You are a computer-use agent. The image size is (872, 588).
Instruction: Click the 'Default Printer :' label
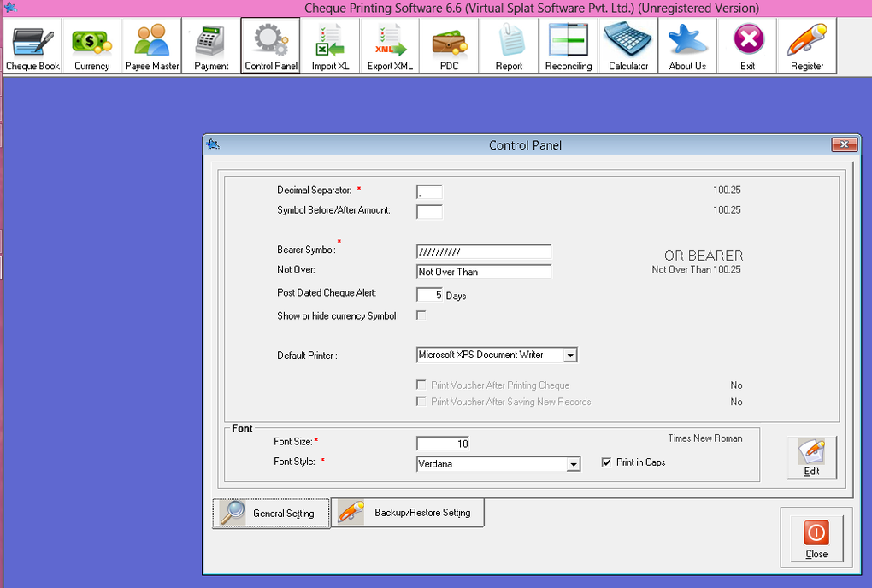pos(307,356)
